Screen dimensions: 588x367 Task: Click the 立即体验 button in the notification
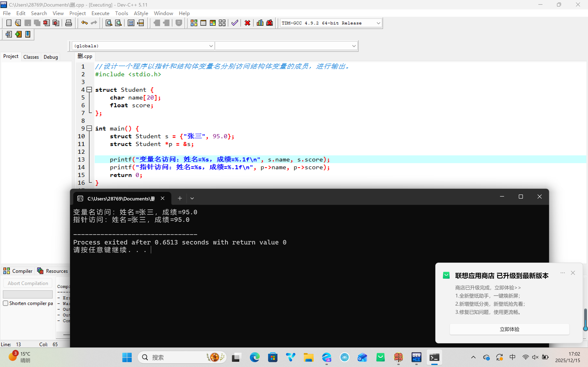click(x=509, y=329)
